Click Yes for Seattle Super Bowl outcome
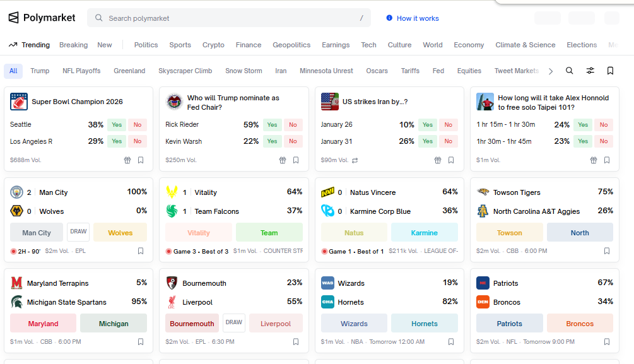The width and height of the screenshot is (634, 364). pyautogui.click(x=117, y=124)
